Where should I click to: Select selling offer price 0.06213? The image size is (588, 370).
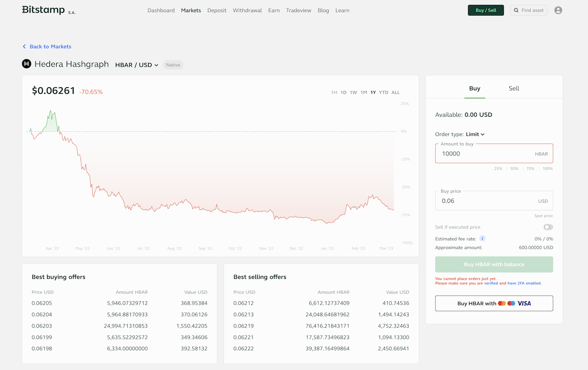click(244, 315)
